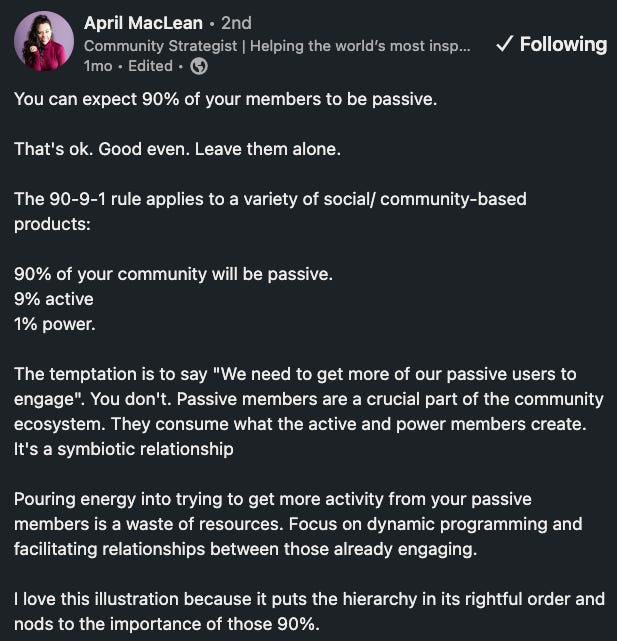Click the April MacLean name link
617x641 pixels.
click(143, 23)
